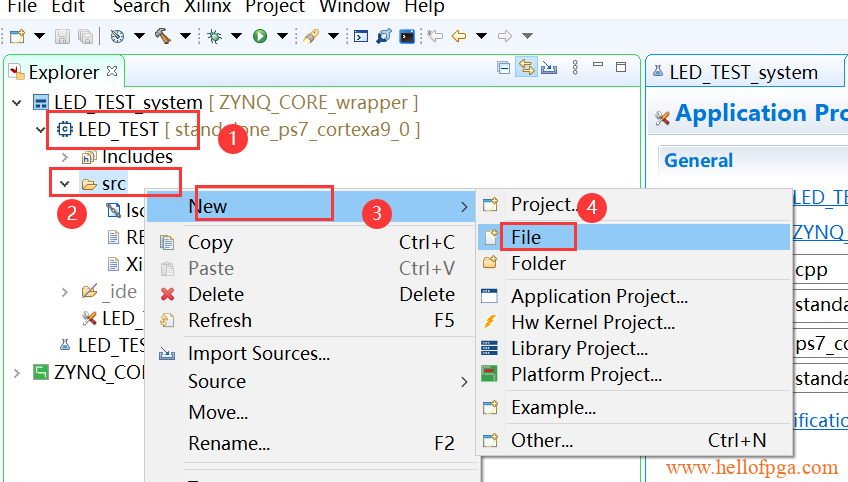
Task: Click the New wizard toolbar icon
Action: pos(17,36)
